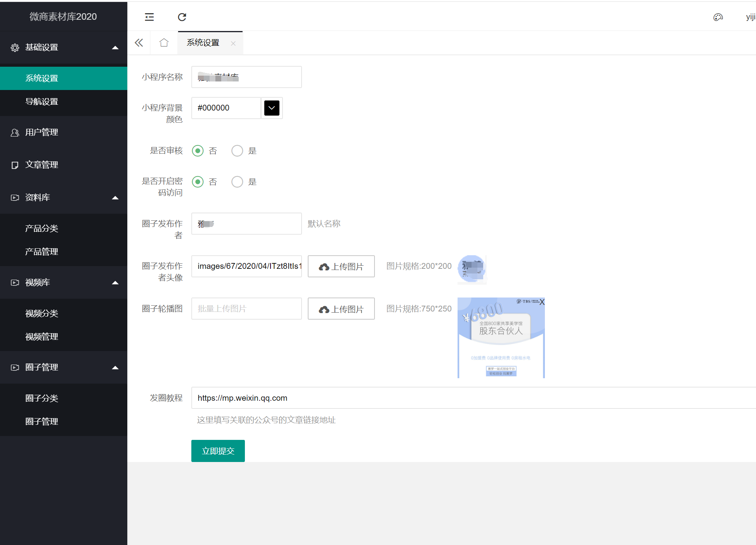This screenshot has height=545, width=756.
Task: Submit the form with 立即提交
Action: (218, 451)
